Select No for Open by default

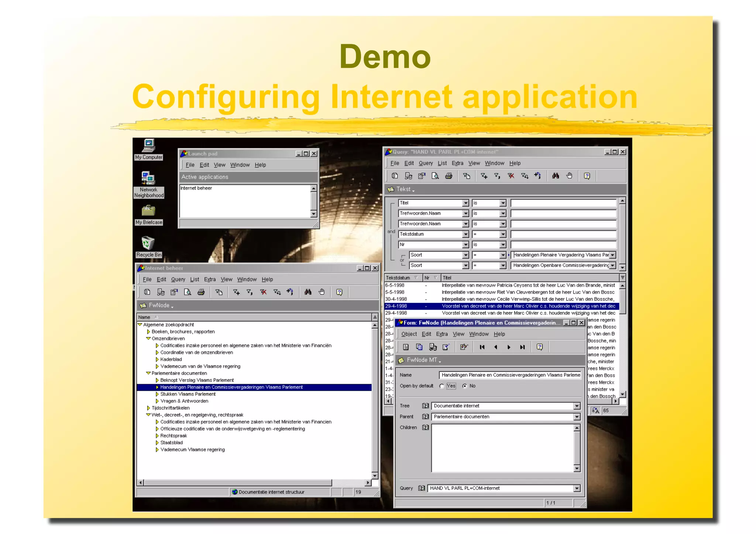[x=465, y=386]
